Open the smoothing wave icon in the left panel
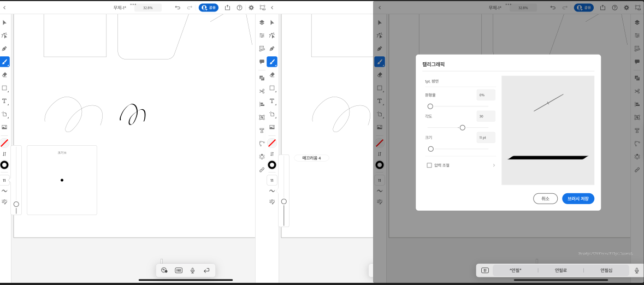 click(4, 191)
